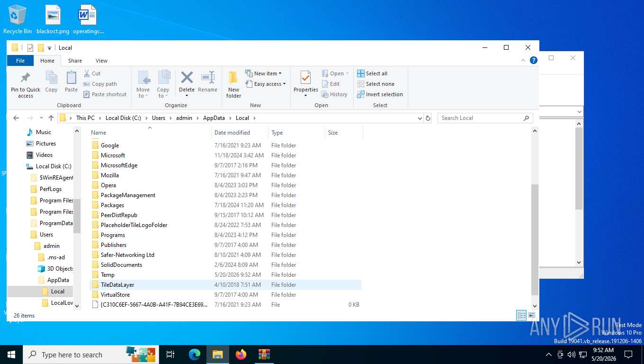The height and width of the screenshot is (364, 644).
Task: Switch to the Share tab
Action: pos(75,61)
